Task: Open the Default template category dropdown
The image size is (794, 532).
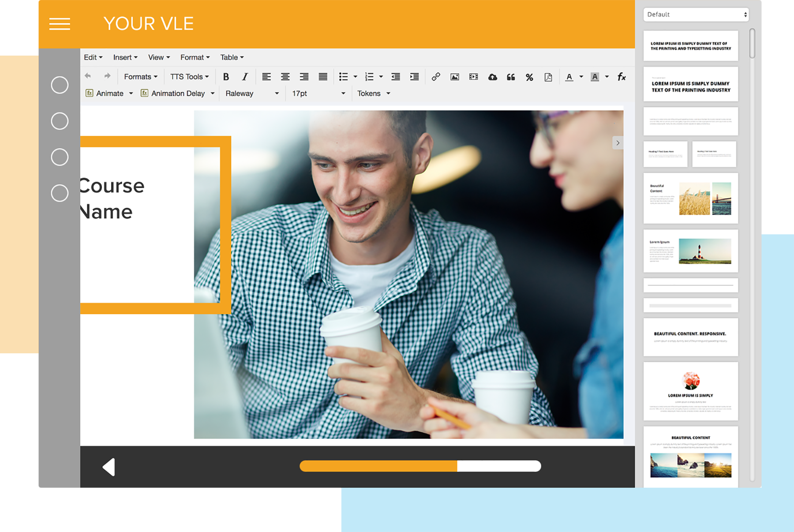Action: (x=696, y=15)
